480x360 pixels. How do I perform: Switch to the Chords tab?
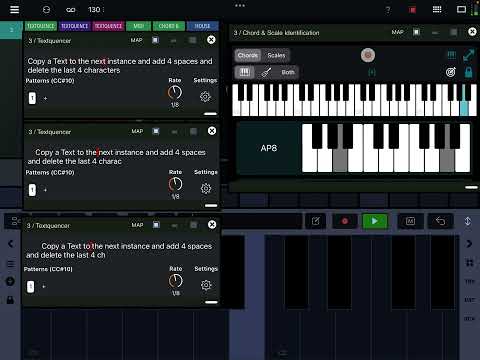pos(248,55)
